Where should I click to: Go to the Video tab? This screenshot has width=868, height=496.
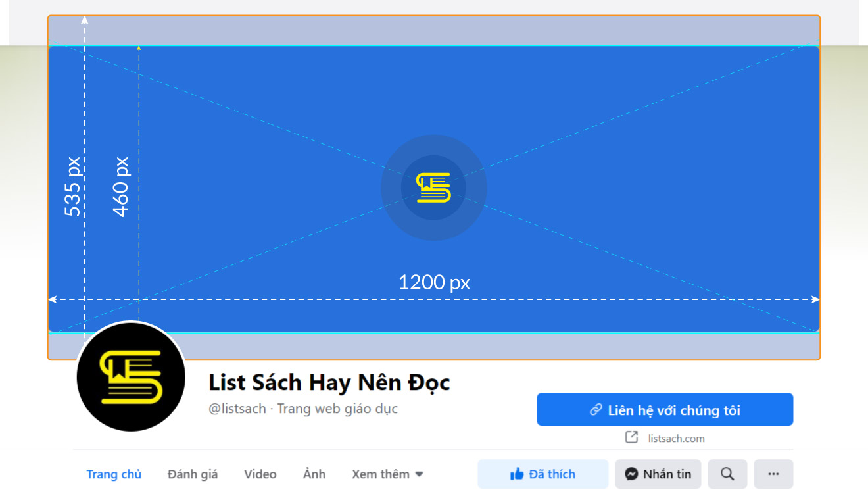260,474
